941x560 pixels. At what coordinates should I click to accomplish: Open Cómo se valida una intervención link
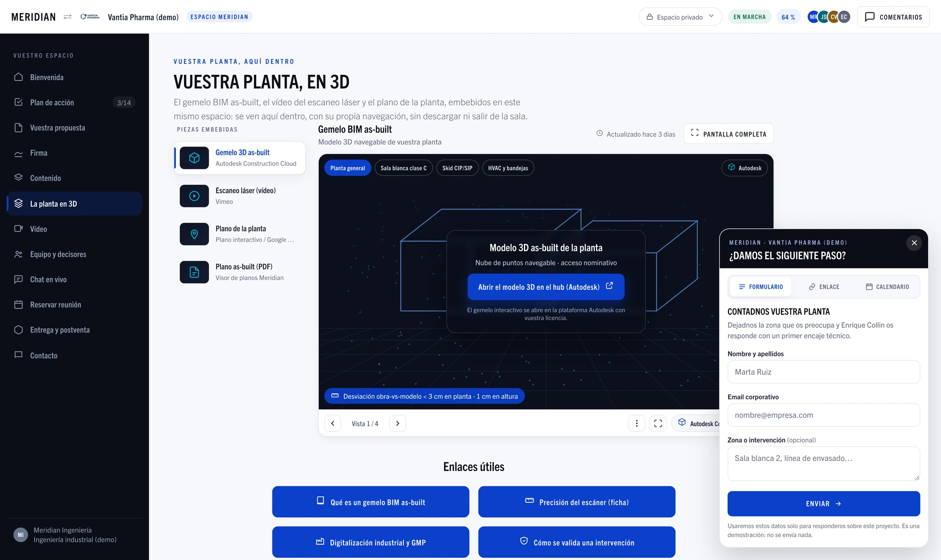577,542
